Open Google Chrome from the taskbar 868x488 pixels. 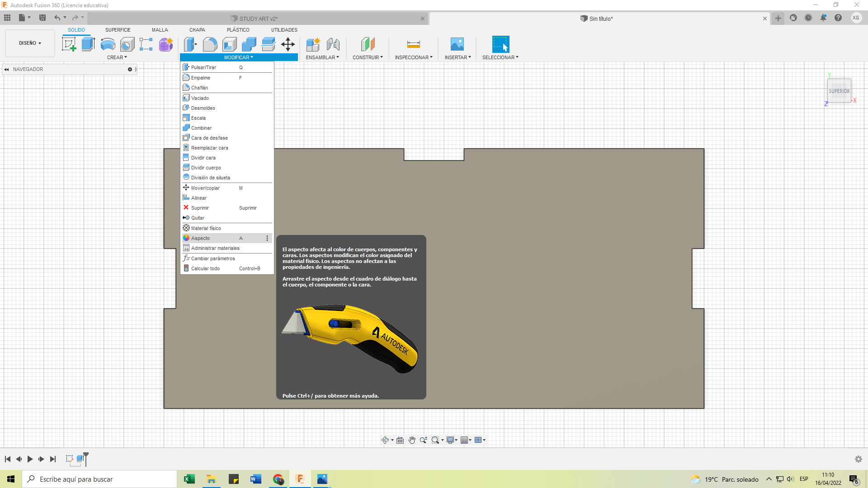pos(278,479)
